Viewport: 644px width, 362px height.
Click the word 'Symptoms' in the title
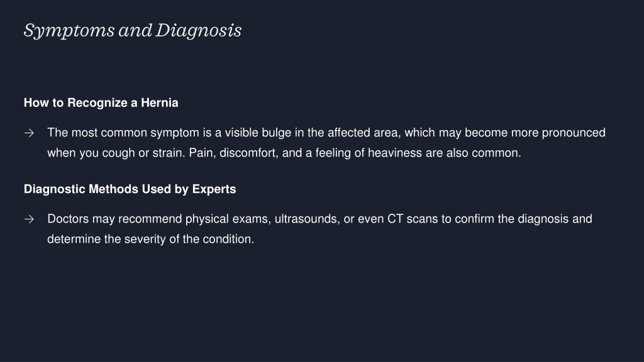pos(69,31)
